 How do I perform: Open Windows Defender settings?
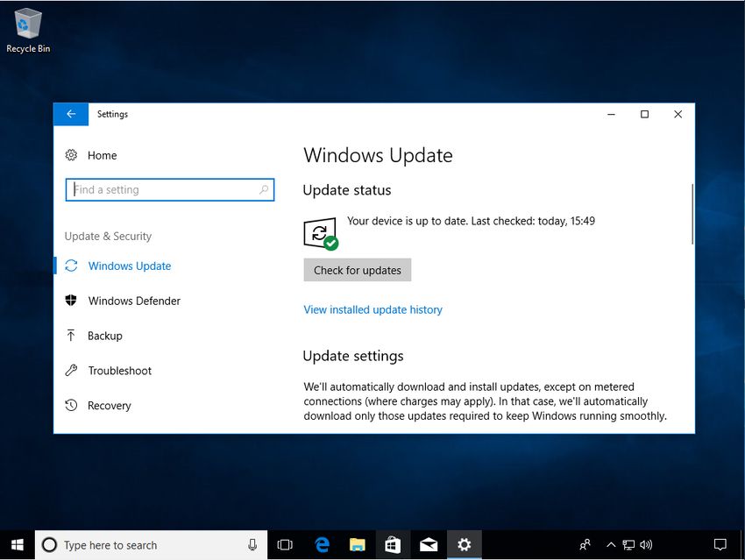[134, 301]
